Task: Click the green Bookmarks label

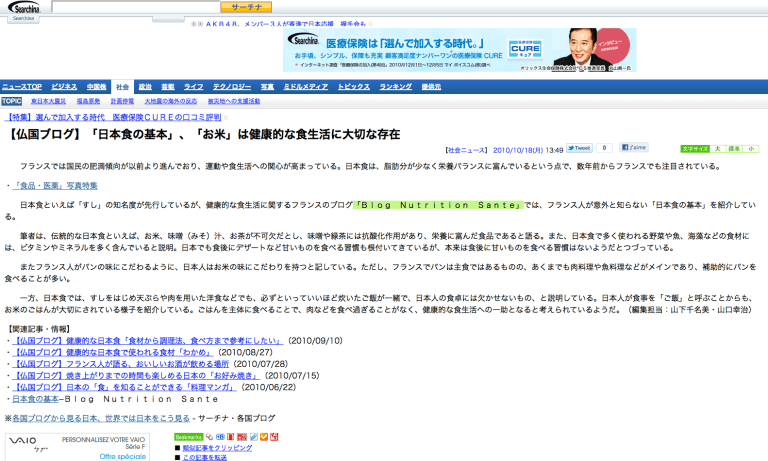Action: click(189, 437)
